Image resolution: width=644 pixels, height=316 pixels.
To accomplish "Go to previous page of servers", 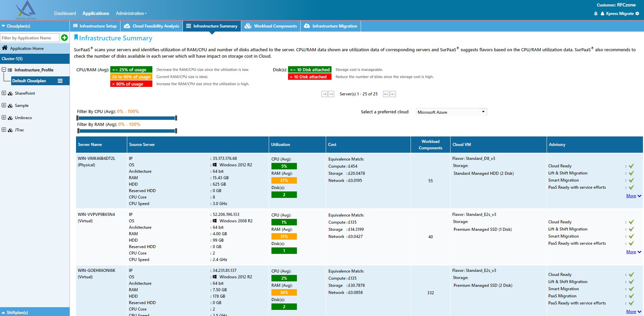I will click(331, 94).
